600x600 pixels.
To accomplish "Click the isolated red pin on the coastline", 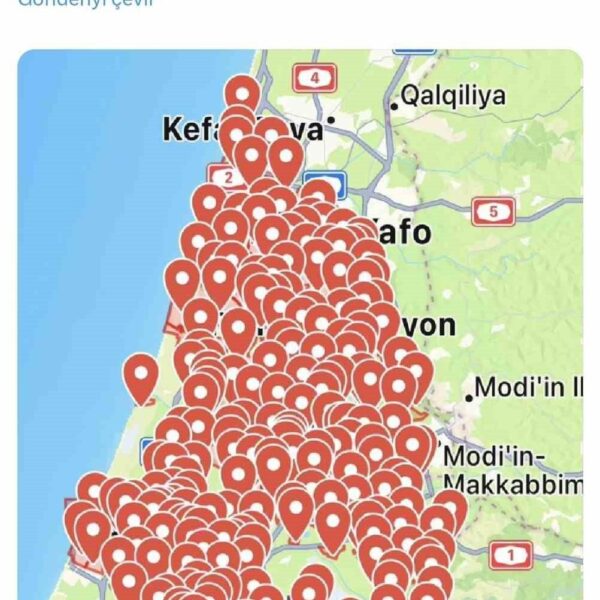I will click(141, 379).
